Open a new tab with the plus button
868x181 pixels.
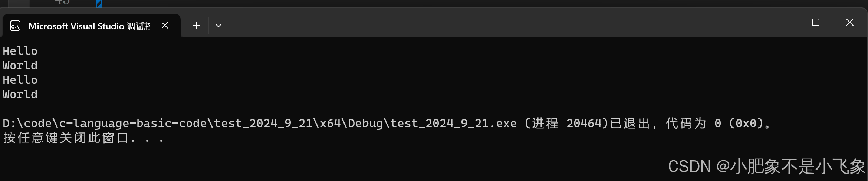[x=196, y=25]
